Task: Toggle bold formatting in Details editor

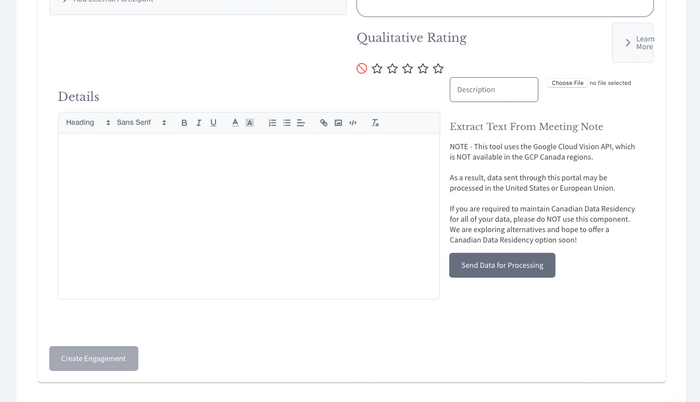Action: point(184,123)
